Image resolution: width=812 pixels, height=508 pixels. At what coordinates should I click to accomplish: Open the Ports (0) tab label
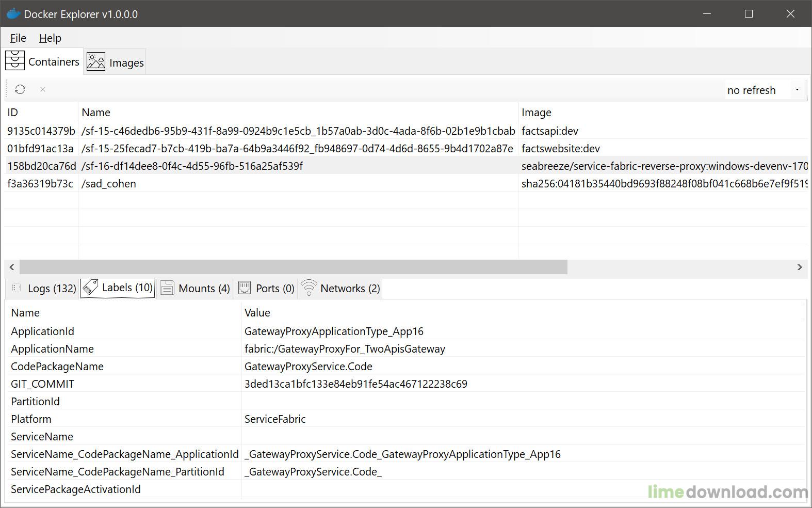tap(275, 288)
